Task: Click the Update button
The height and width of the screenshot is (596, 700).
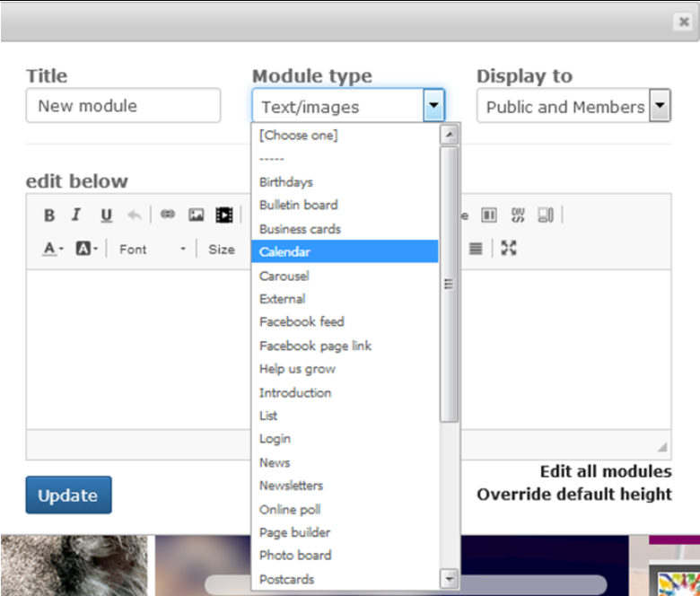Action: coord(68,495)
